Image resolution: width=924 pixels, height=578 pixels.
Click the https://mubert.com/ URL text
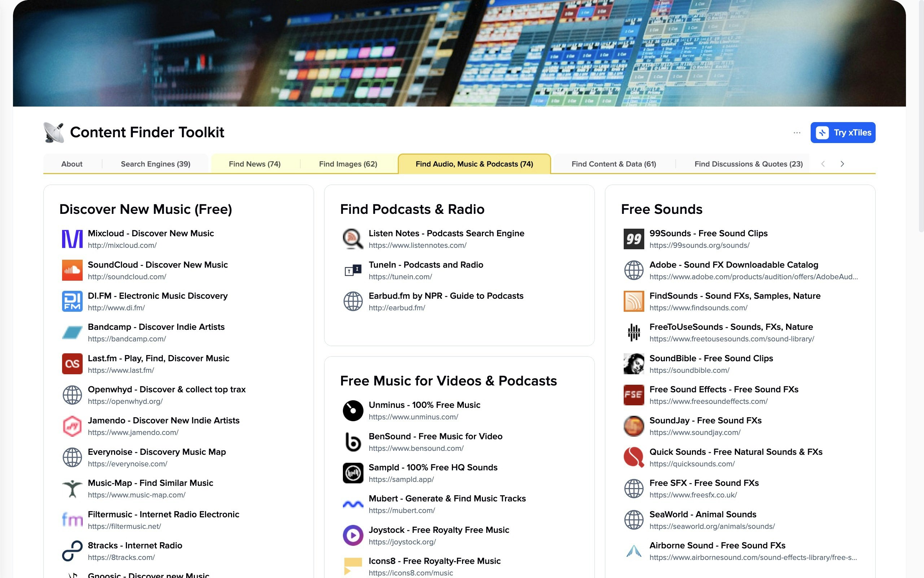tap(402, 510)
